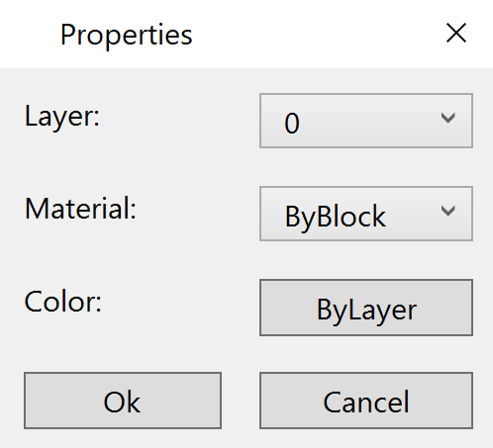The height and width of the screenshot is (448, 493).
Task: Click the Color: label text
Action: click(x=62, y=302)
